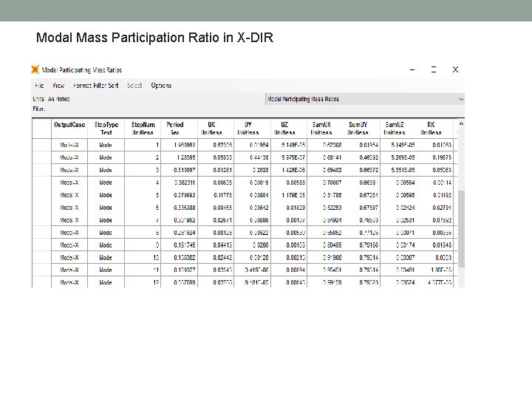Click the scroll-up arrow of the table scrollbar
The width and height of the screenshot is (532, 399).
coord(461,124)
